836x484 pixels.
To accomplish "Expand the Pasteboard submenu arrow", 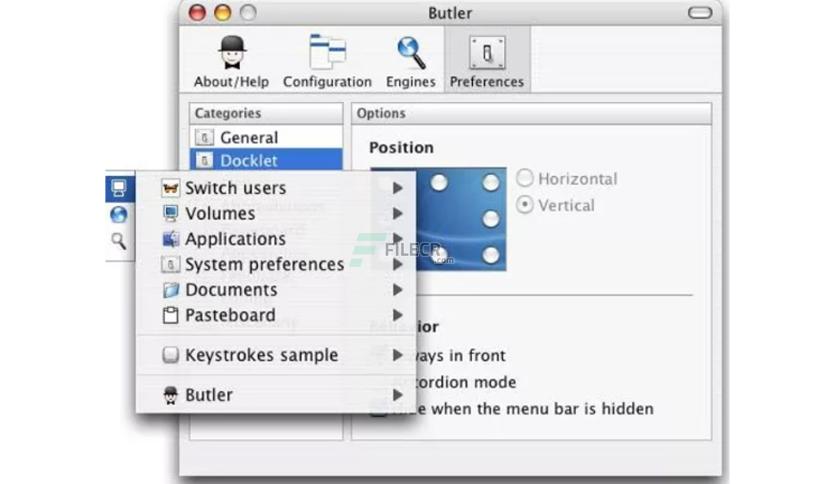I will (397, 315).
